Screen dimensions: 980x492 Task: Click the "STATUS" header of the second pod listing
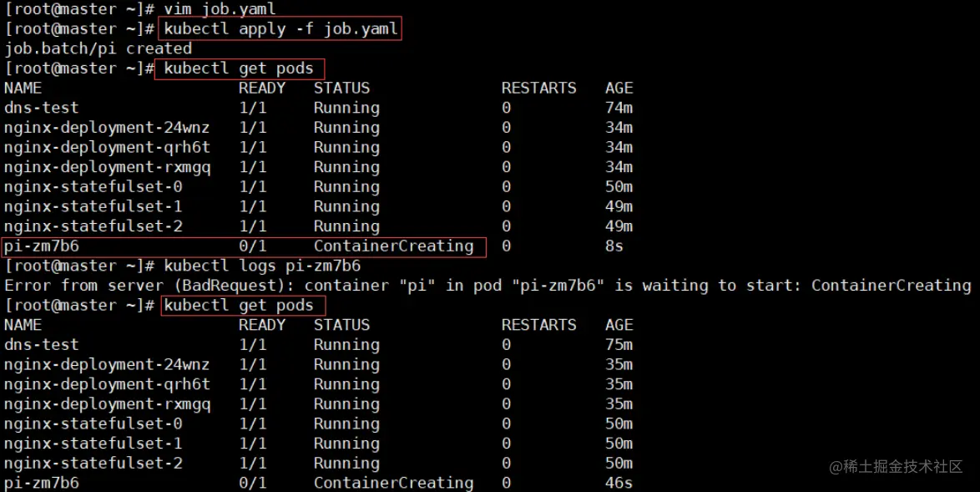pyautogui.click(x=342, y=325)
